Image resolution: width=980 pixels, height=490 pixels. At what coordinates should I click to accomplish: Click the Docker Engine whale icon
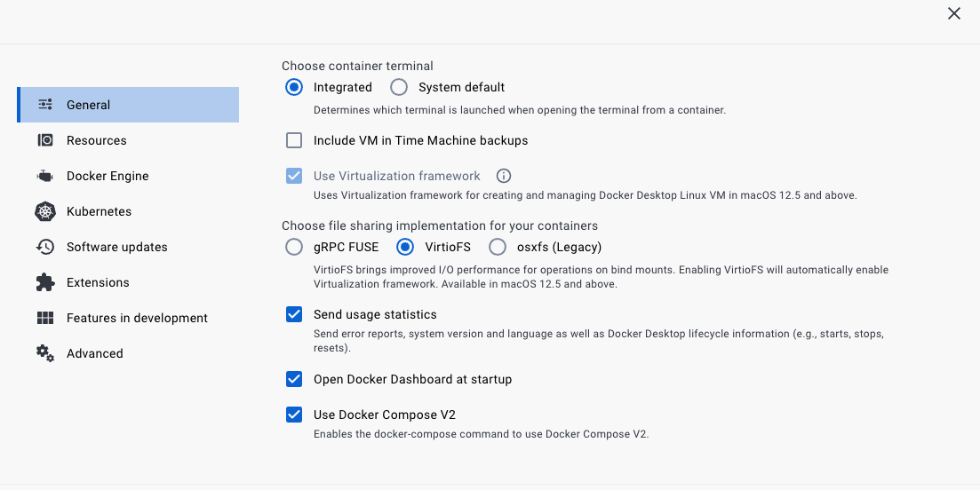click(x=45, y=176)
